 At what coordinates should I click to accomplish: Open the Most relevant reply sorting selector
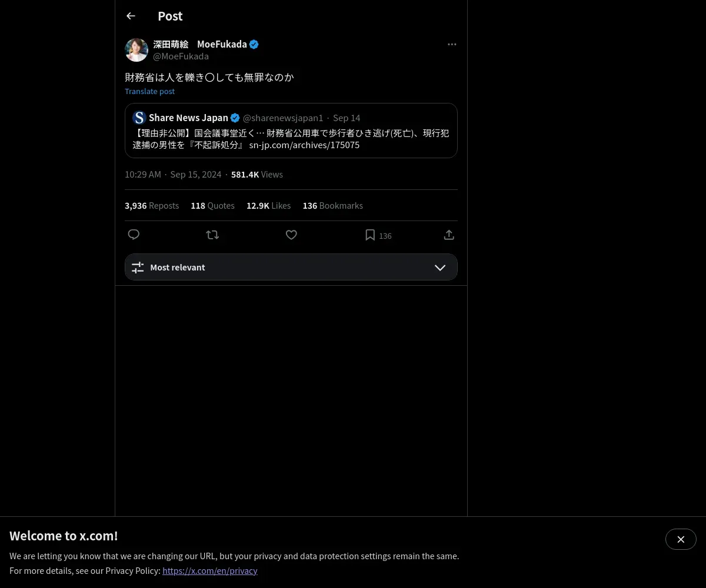291,267
